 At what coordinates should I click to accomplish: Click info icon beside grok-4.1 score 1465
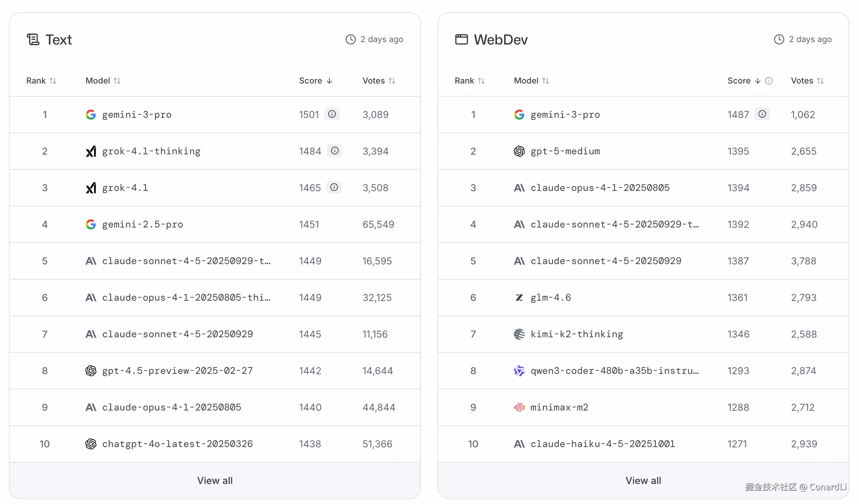pos(334,187)
